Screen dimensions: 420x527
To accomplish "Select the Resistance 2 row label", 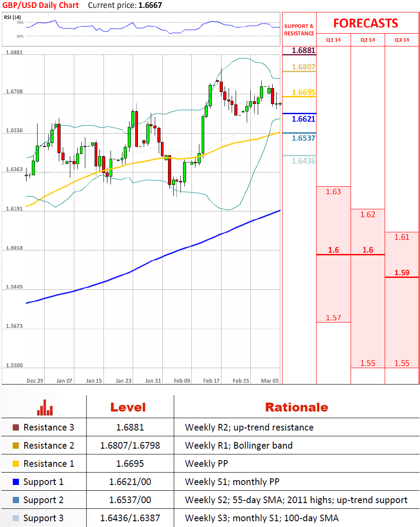I will (49, 446).
